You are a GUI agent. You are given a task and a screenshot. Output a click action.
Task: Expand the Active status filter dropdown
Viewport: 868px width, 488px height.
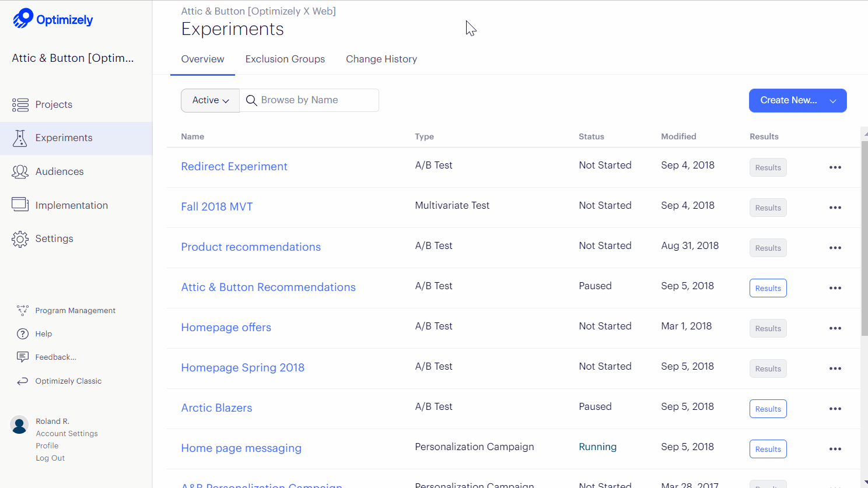[x=210, y=100]
